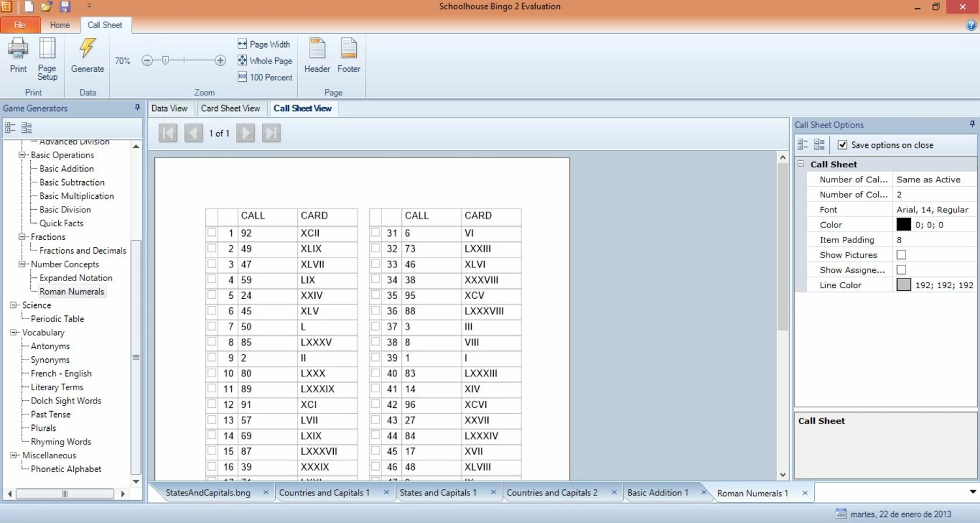Screen dimensions: 980x523
Task: Collapse the Vocabulary tree node
Action: coord(14,332)
